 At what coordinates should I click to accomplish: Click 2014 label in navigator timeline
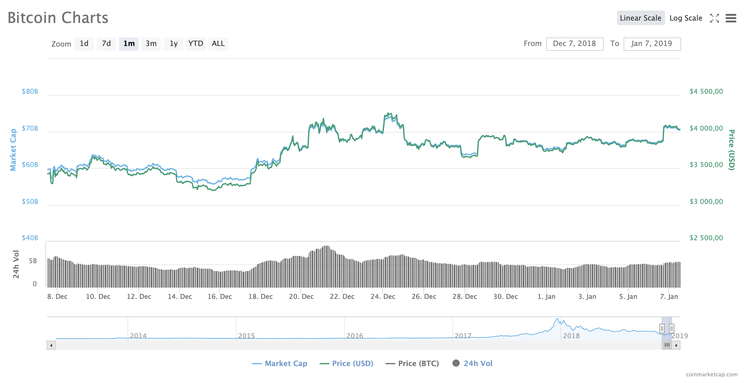tap(138, 336)
